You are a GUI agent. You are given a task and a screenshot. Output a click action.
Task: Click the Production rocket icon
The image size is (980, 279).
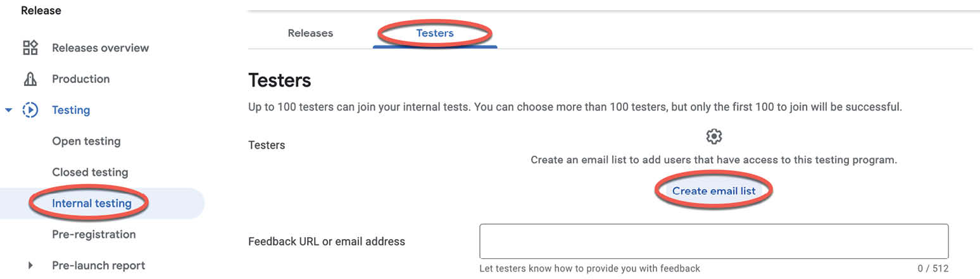point(30,79)
